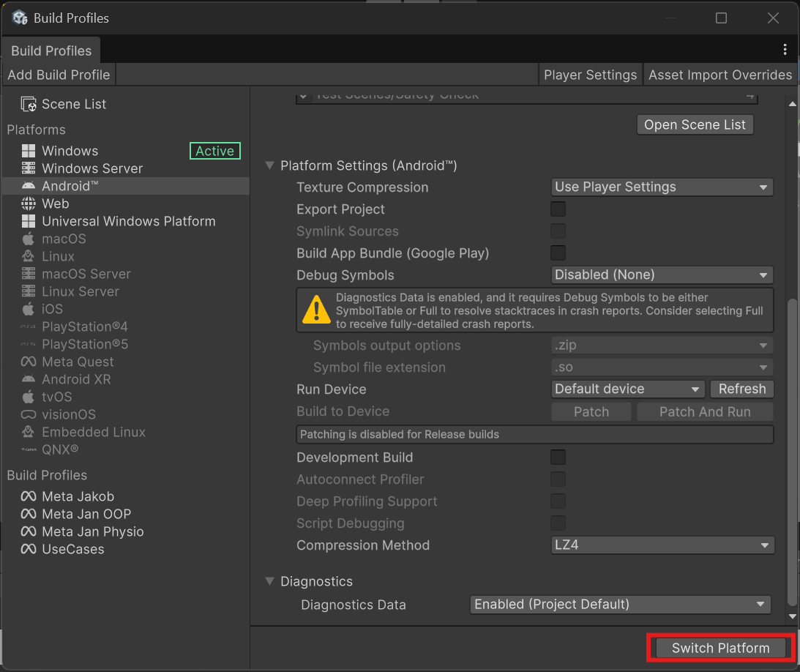
Task: Enable the Export Project checkbox
Action: coord(558,209)
